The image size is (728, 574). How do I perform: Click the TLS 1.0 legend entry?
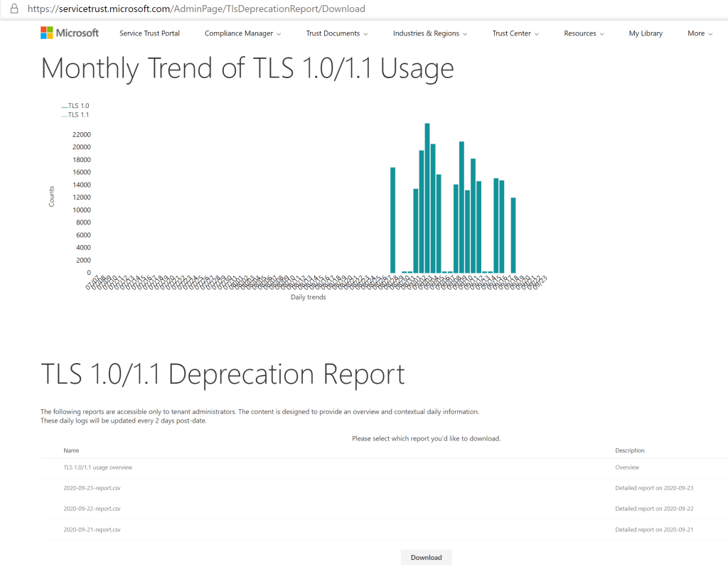(x=75, y=106)
